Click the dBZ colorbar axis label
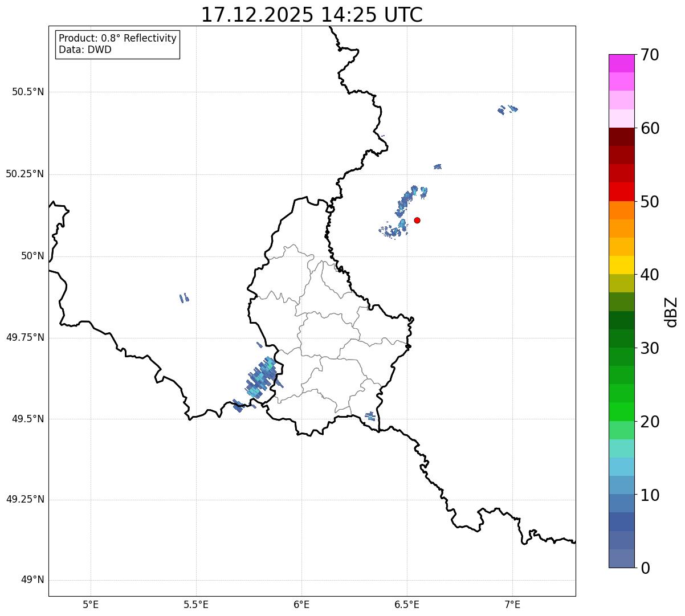Screen dimensions: 685x616 click(671, 312)
